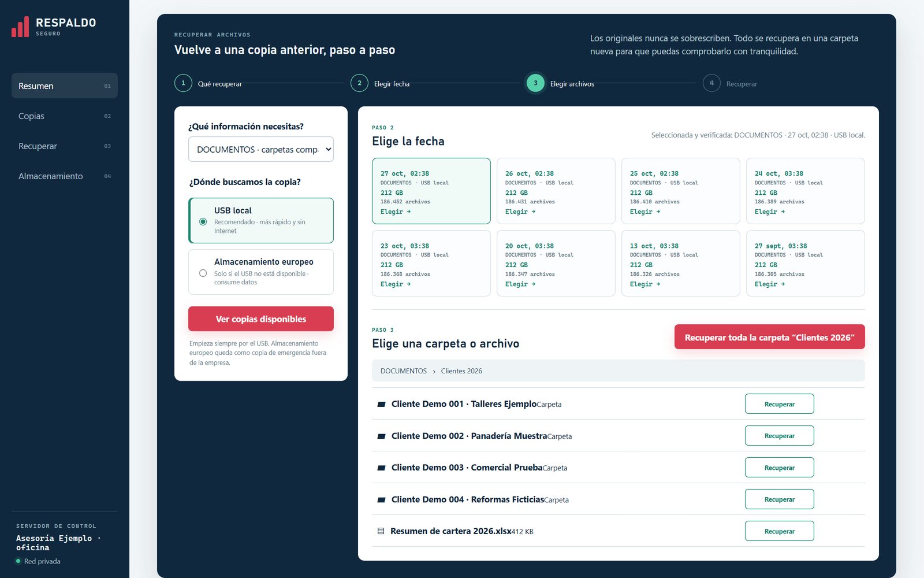Screen dimensions: 924x578
Task: Click folder icon for Cliente Demo 001
Action: [381, 405]
